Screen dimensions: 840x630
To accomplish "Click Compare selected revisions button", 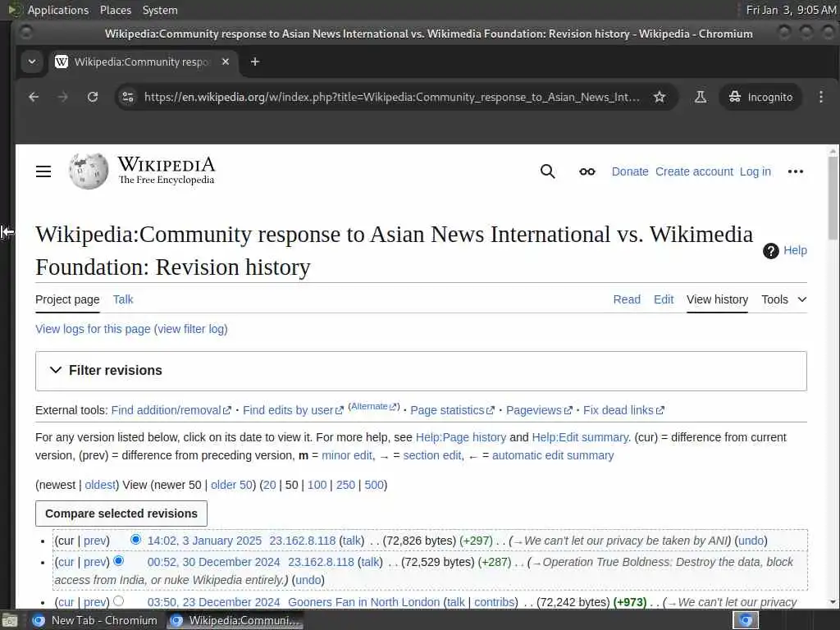I will [x=121, y=514].
